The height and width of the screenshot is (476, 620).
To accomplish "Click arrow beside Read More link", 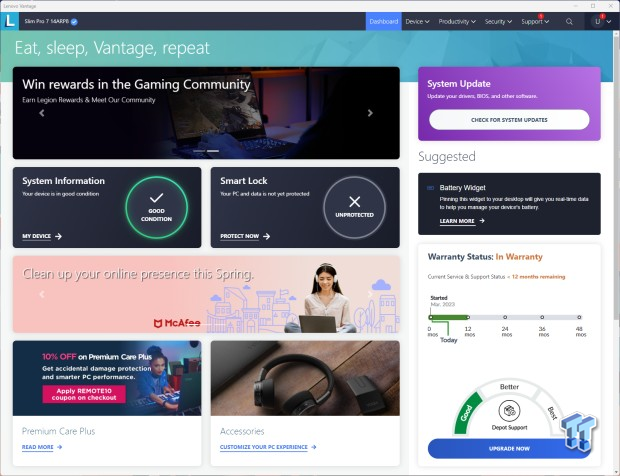I will tap(59, 447).
